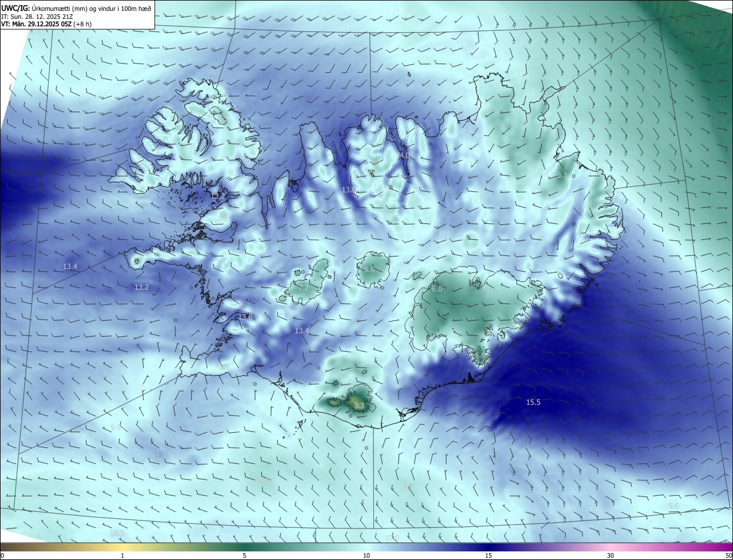This screenshot has width=733, height=560.
Task: Click the VT: Mán. 29.12.2025 05Z line
Action: (46, 24)
